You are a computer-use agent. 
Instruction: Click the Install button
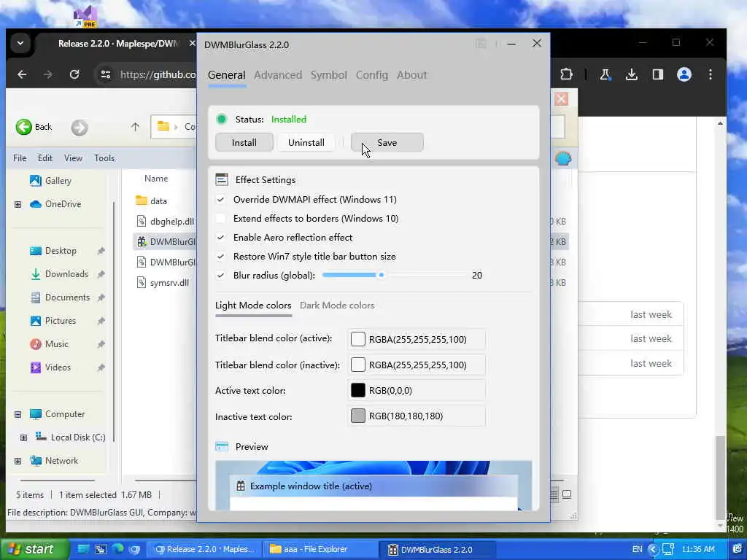[x=244, y=142]
